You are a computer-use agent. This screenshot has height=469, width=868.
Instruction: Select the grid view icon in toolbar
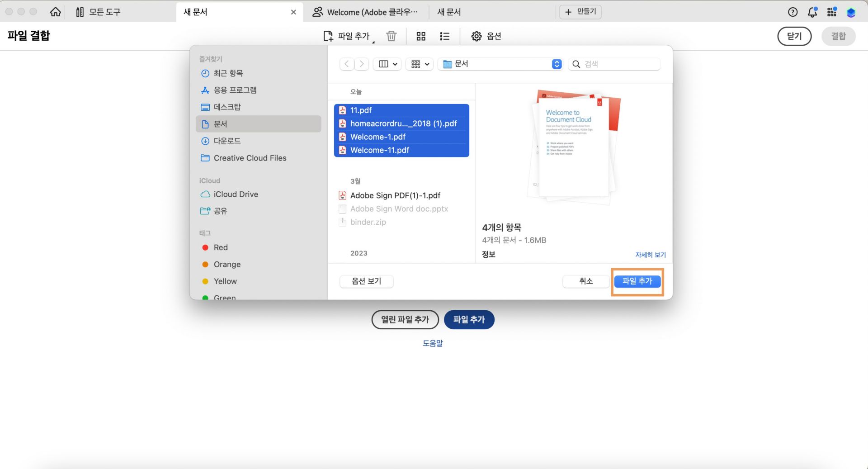[x=421, y=36]
